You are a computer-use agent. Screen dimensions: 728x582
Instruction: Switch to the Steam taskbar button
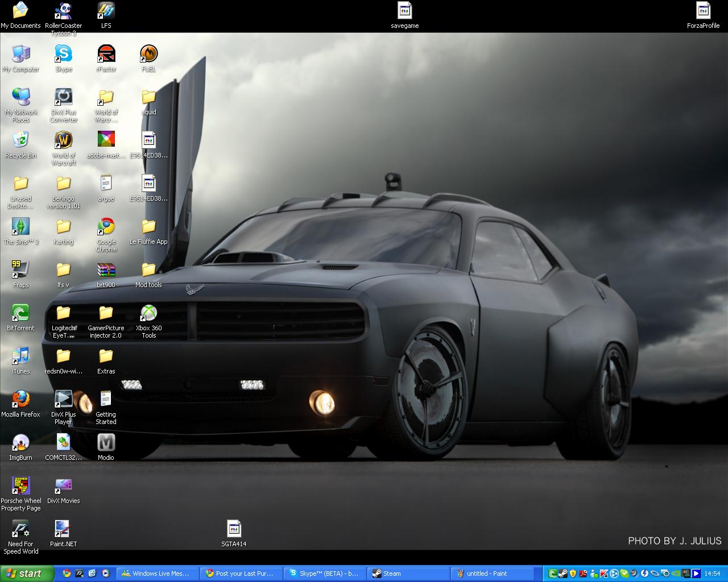coord(408,573)
